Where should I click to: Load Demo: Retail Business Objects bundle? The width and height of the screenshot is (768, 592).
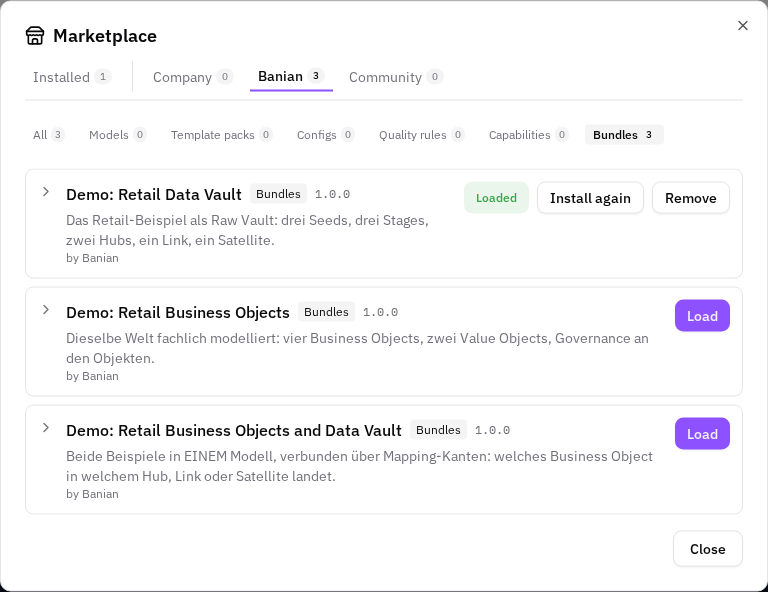(702, 316)
